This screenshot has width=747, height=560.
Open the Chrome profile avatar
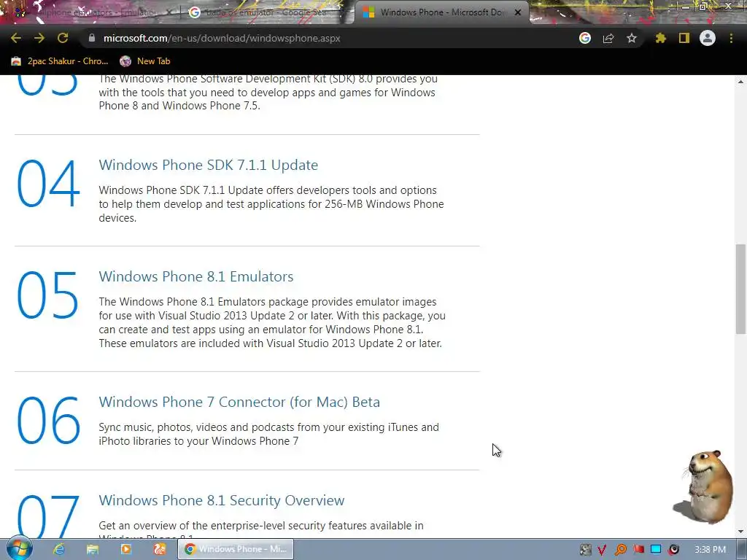(708, 38)
